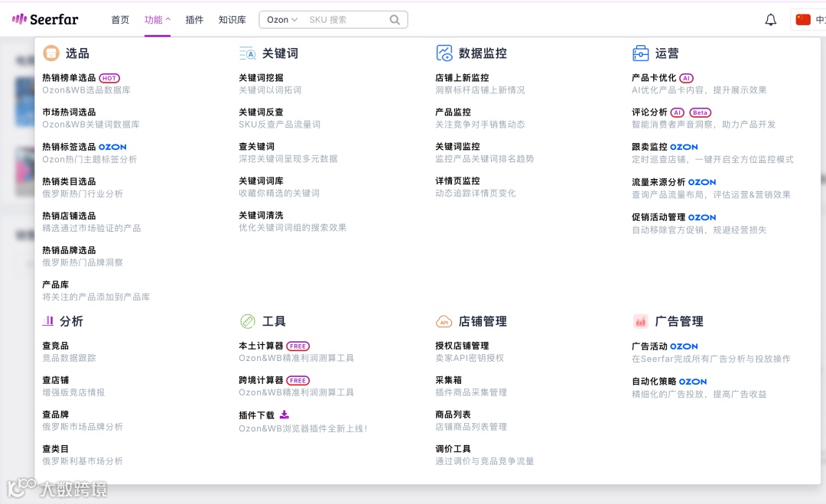Open 促销活动管理

point(659,217)
